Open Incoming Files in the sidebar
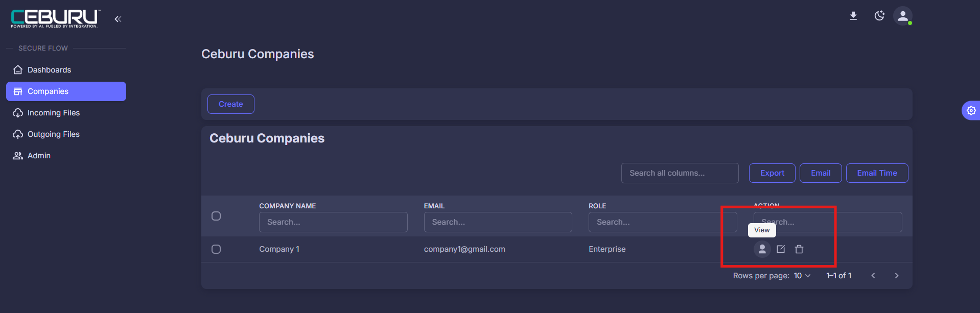The image size is (980, 313). [66, 113]
